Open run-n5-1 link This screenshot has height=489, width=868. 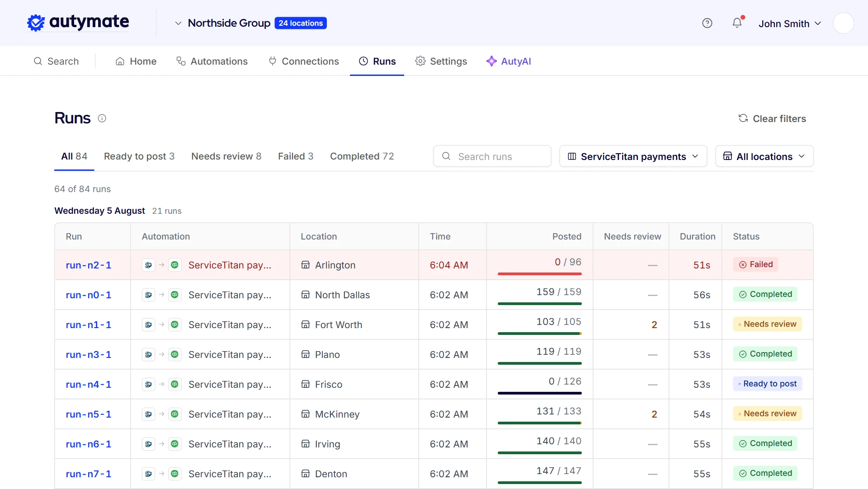pyautogui.click(x=89, y=414)
